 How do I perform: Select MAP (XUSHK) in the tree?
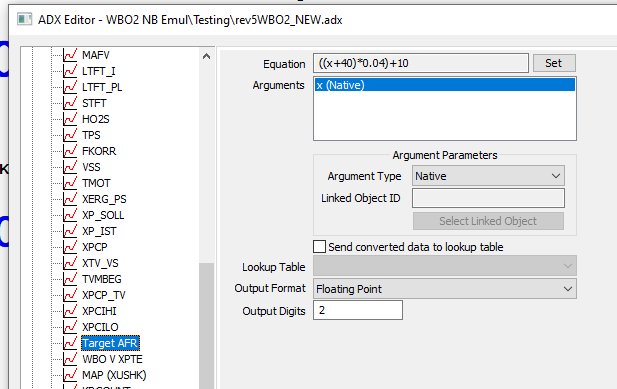(114, 375)
